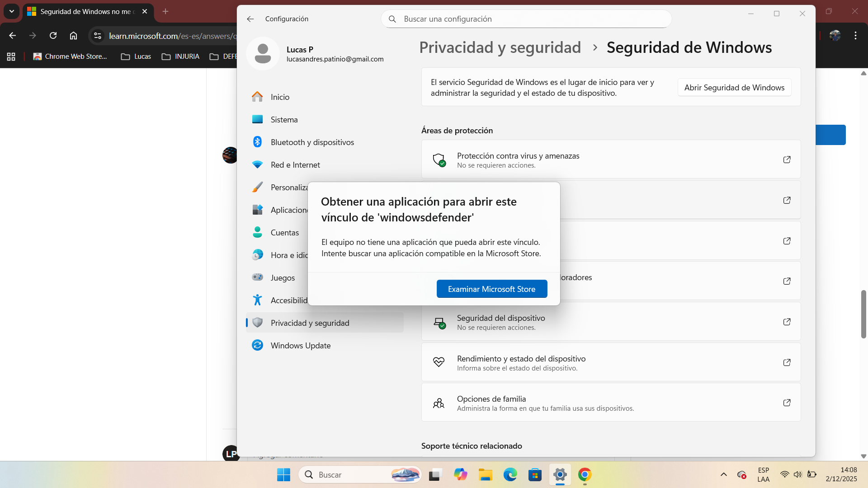Launch Copilot from the taskbar

[461, 474]
